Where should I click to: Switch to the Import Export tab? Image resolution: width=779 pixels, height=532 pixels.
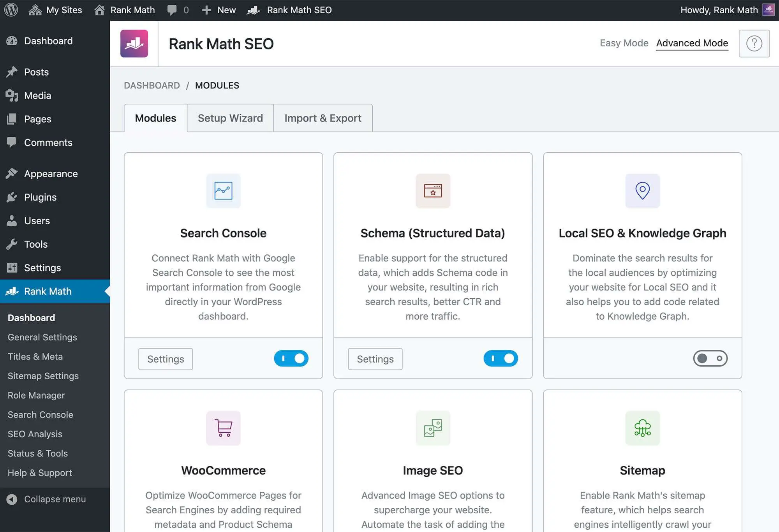point(323,118)
